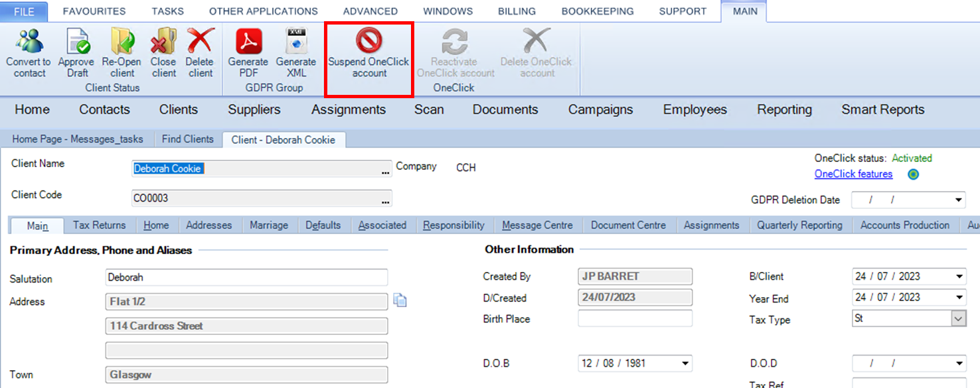
Task: Click Suspend OneClick account icon
Action: [x=369, y=42]
